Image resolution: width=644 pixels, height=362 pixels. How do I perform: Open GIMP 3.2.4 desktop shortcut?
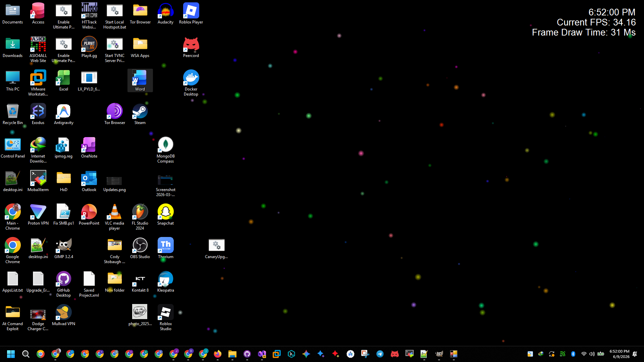63,248
